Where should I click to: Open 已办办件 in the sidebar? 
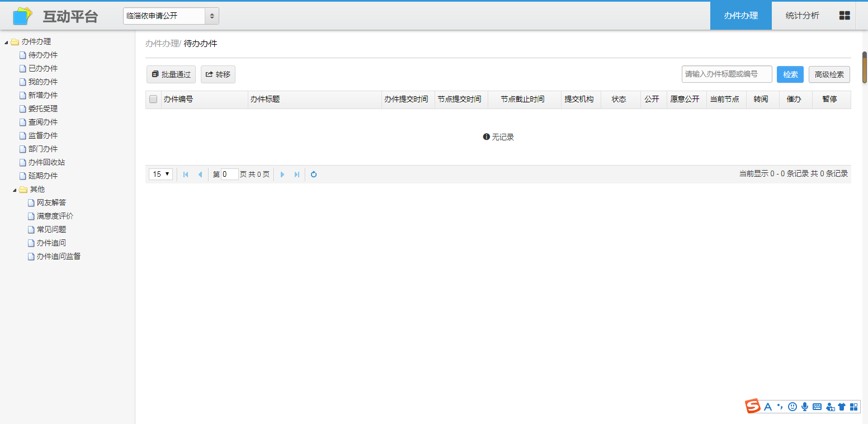[x=43, y=68]
